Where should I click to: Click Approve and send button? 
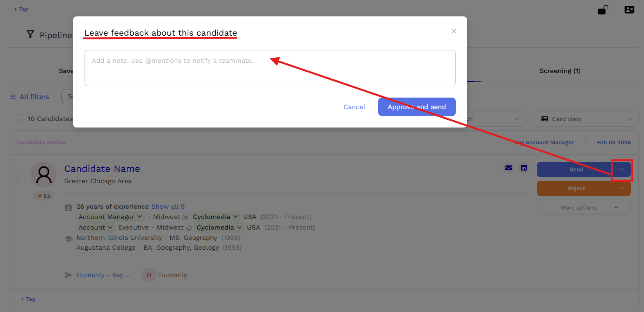pos(417,107)
